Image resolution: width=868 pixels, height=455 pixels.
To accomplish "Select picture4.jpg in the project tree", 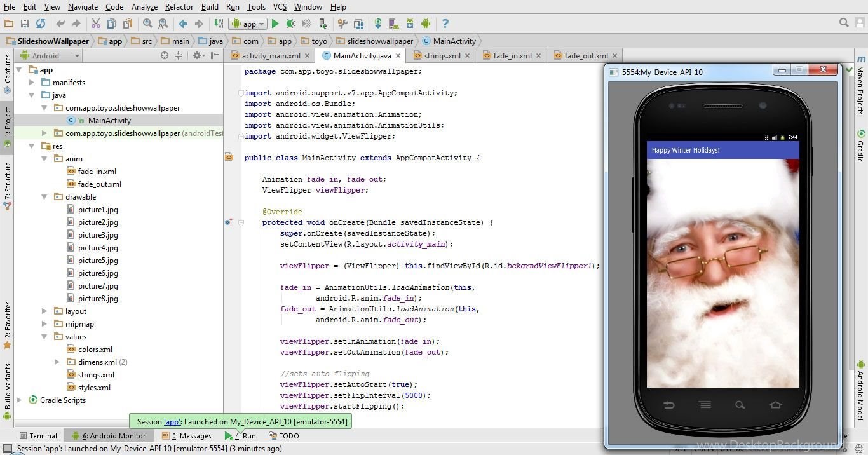I will click(98, 248).
